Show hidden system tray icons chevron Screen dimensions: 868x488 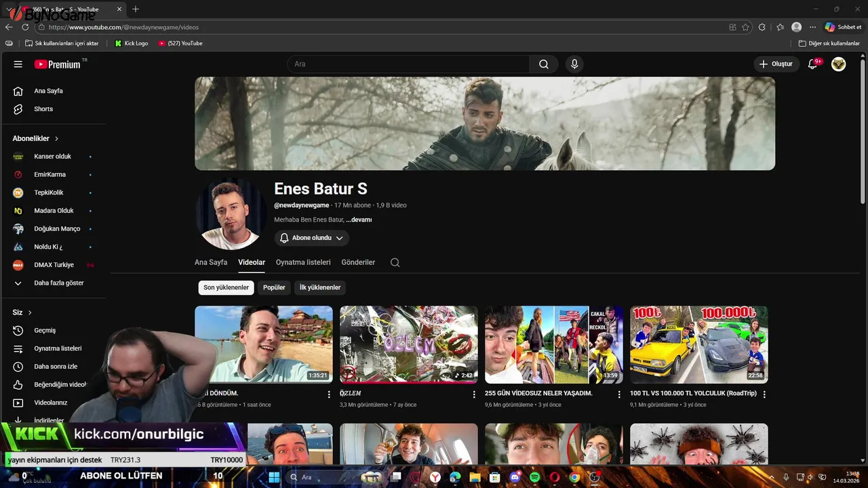coord(772,477)
